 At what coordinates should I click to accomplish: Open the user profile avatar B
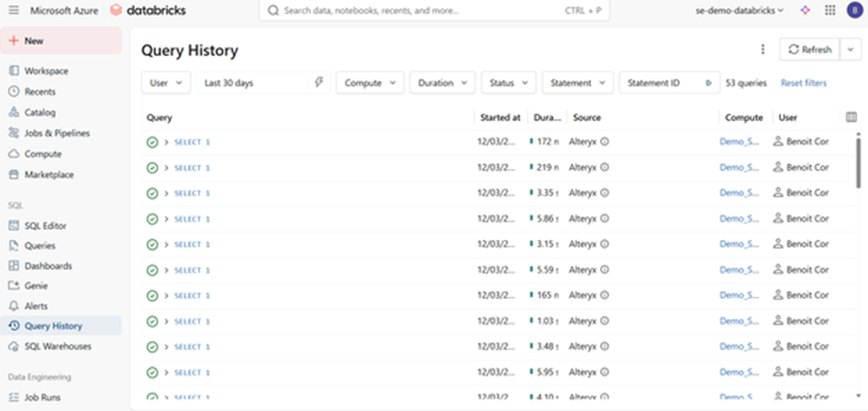pyautogui.click(x=854, y=10)
